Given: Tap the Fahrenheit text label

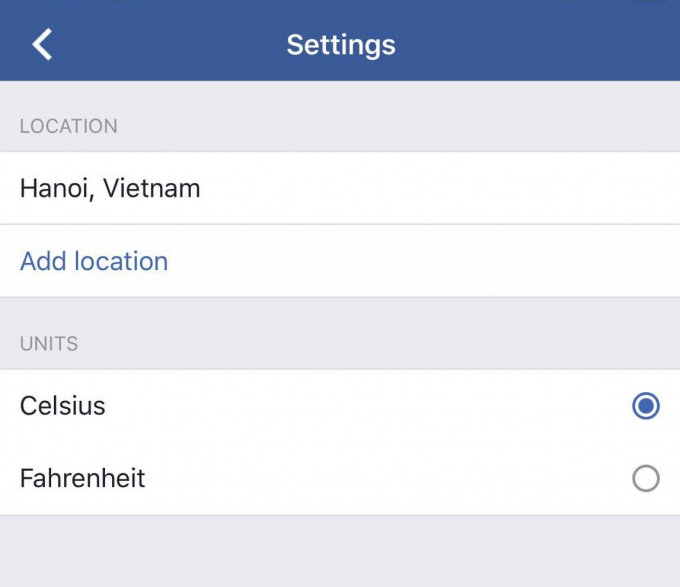Looking at the screenshot, I should pyautogui.click(x=82, y=479).
